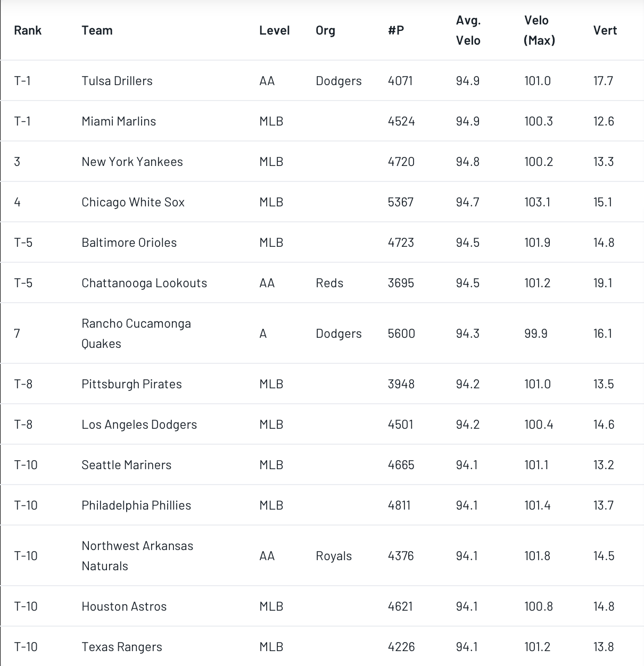
Task: Select Rancho Cucamonga Quakes team name
Action: click(x=136, y=334)
